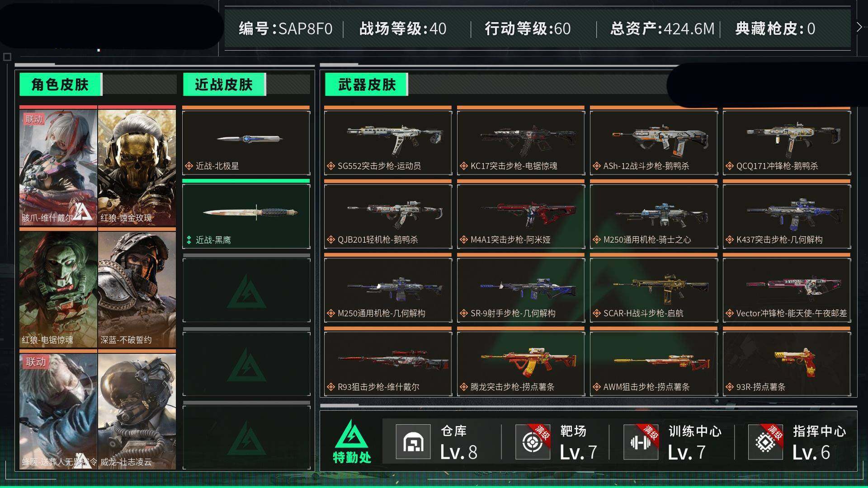The image size is (868, 488).
Task: Choose the SCAR-H战斗步枪-启航 gold rifle skin
Action: point(654,290)
